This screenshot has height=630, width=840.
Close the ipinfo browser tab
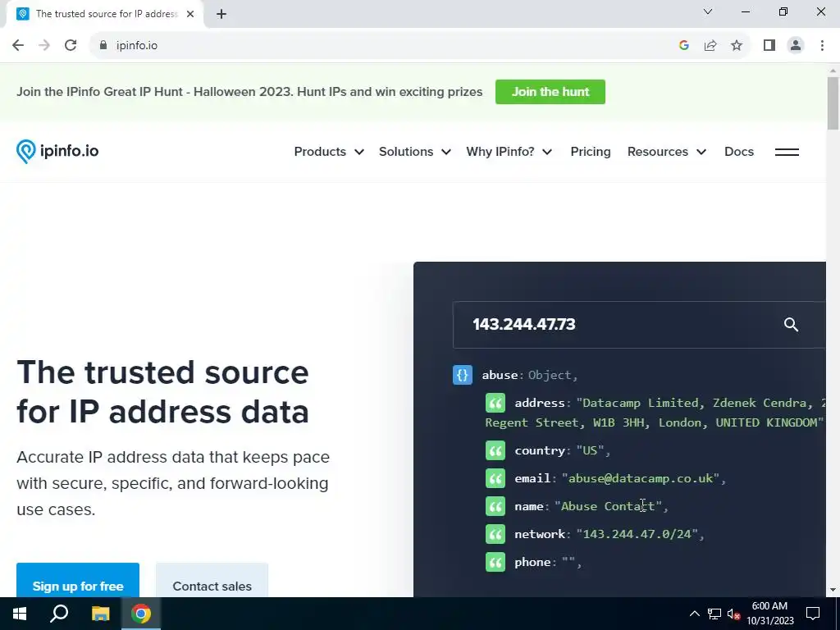click(x=190, y=14)
